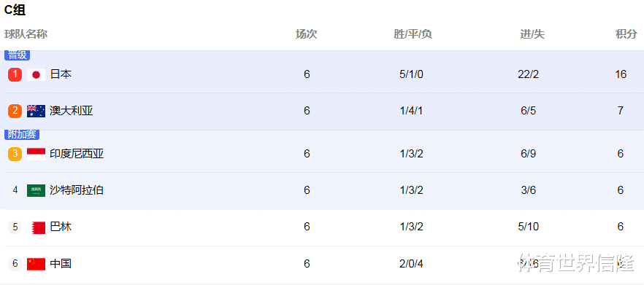
Task: Click the Bahrain flag icon
Action: coord(38,227)
